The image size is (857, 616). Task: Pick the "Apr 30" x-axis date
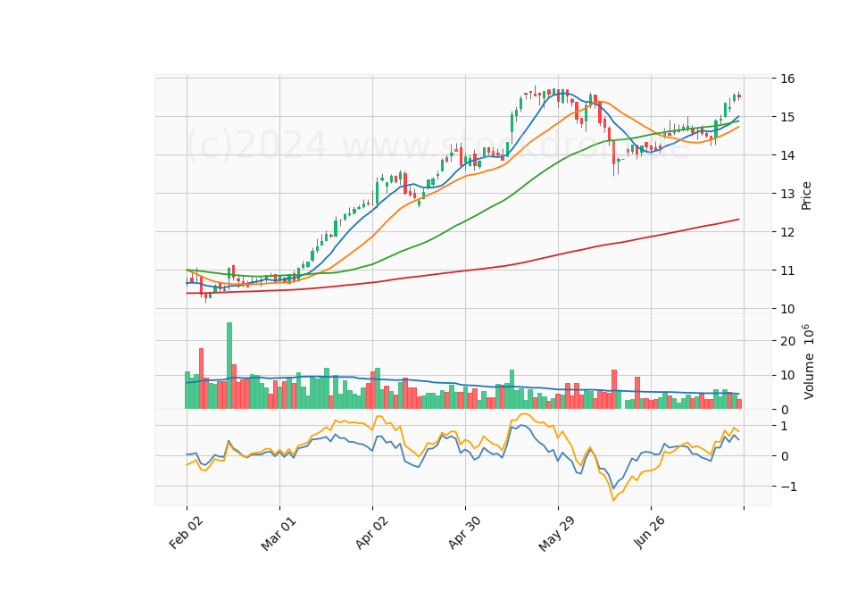click(464, 532)
